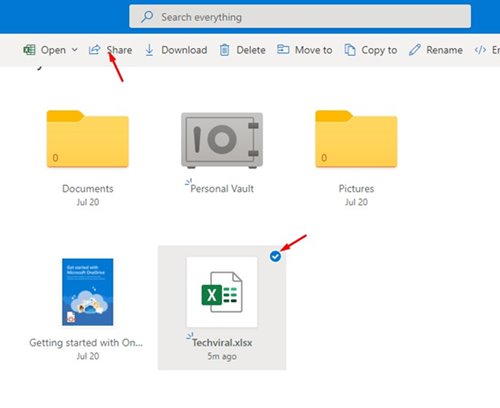500x408 pixels.
Task: Click the Rename pencil icon
Action: coord(415,50)
